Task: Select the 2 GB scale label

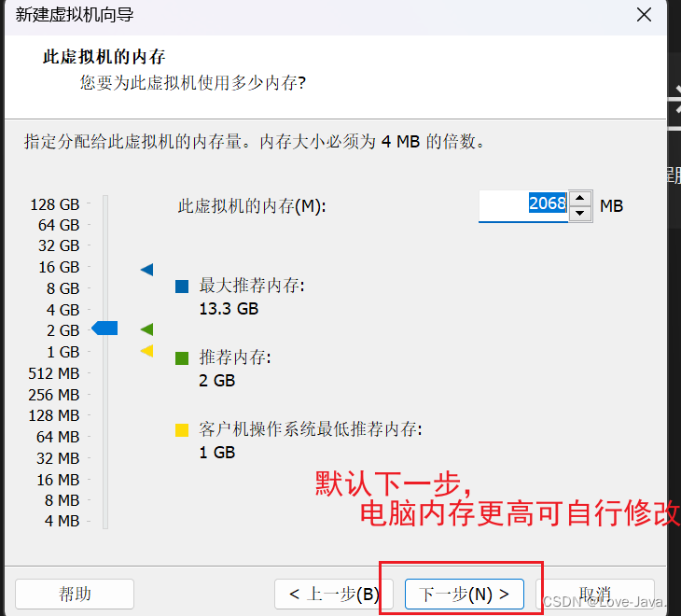Action: pyautogui.click(x=63, y=330)
